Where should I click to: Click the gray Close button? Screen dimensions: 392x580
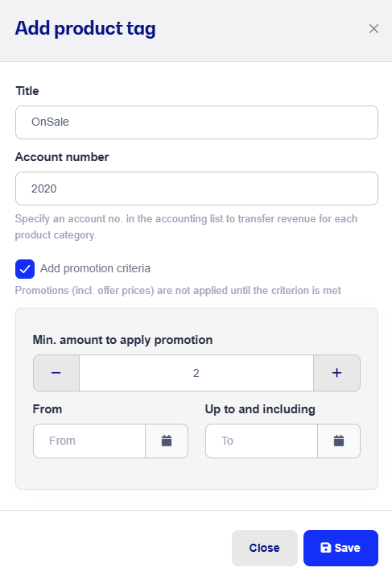coord(265,548)
